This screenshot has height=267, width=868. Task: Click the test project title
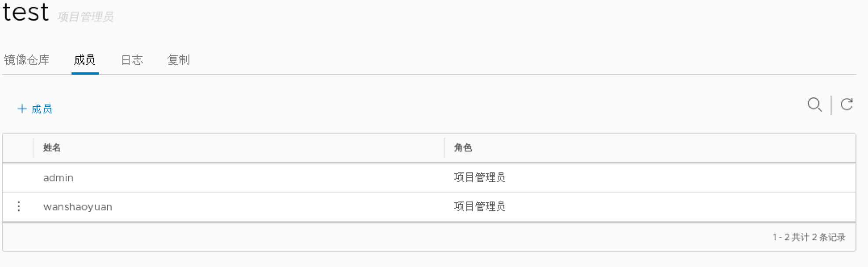(x=25, y=12)
